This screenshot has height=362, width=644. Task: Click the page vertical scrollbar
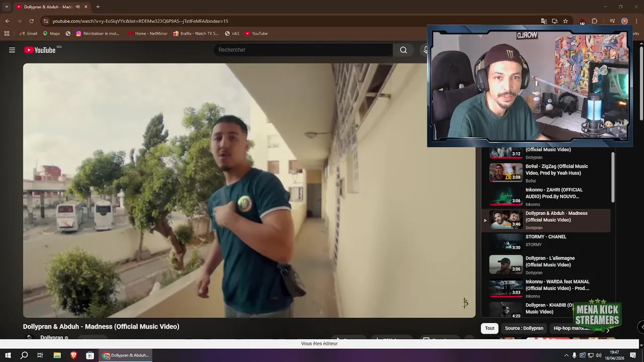click(641, 83)
